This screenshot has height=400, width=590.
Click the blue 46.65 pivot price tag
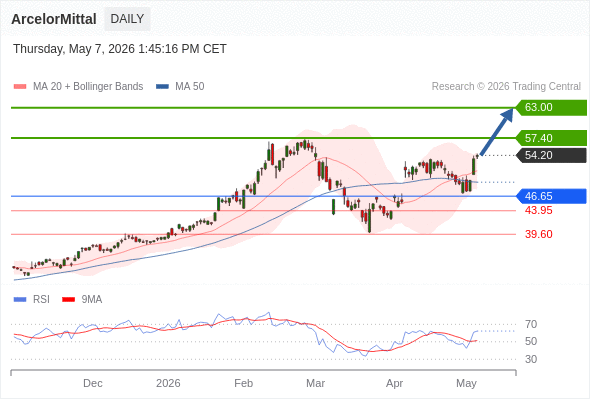point(551,196)
